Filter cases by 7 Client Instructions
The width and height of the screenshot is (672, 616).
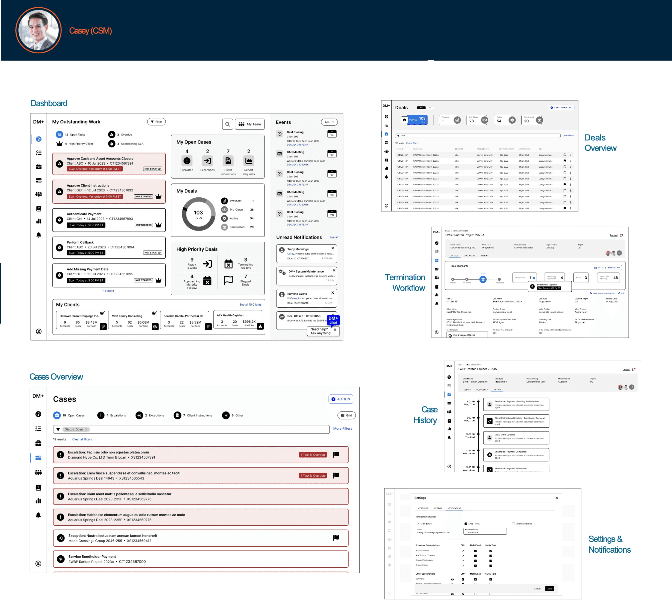(x=193, y=415)
